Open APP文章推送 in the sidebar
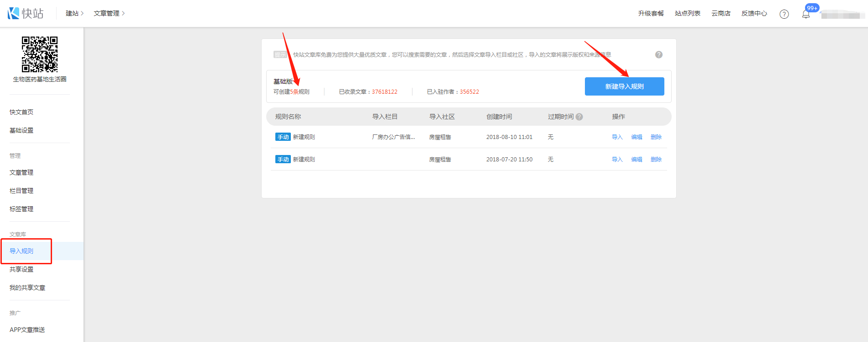868x342 pixels. tap(27, 330)
